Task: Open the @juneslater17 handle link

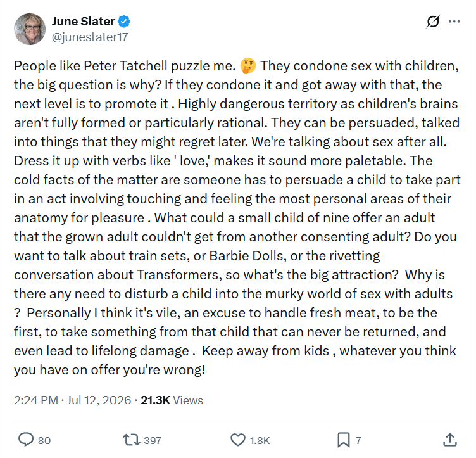Action: [90, 37]
